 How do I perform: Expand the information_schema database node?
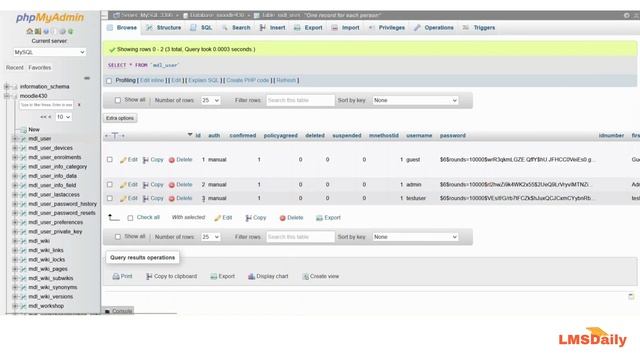point(6,87)
